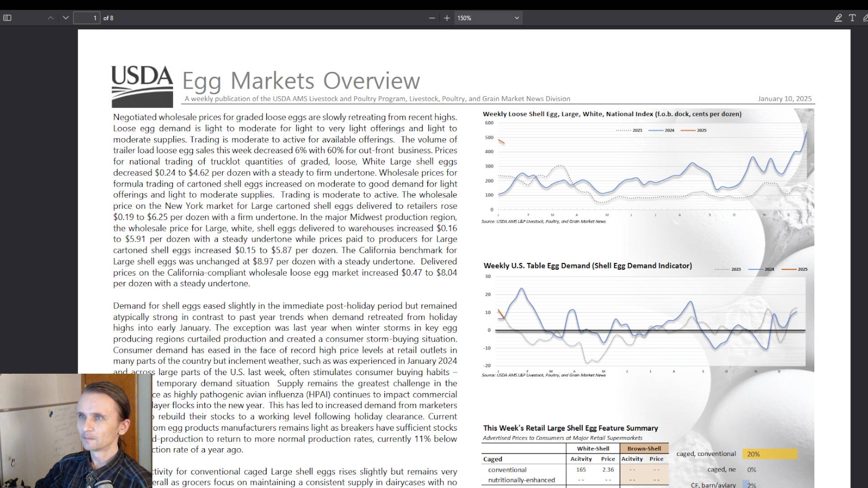Image resolution: width=868 pixels, height=488 pixels.
Task: Click the White-Shell column header in table
Action: (593, 449)
